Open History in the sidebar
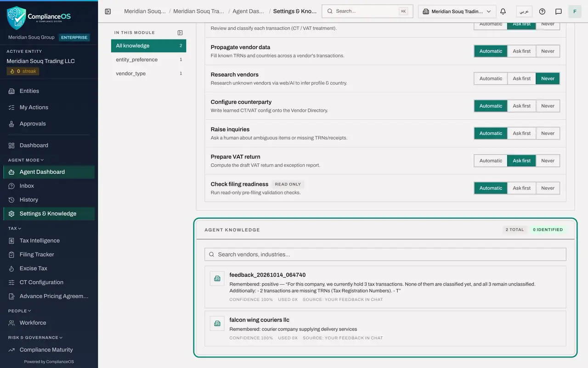This screenshot has width=588, height=368. (49, 200)
